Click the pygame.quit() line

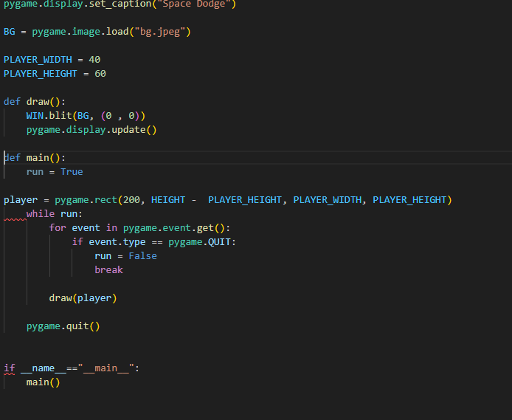pyautogui.click(x=63, y=326)
